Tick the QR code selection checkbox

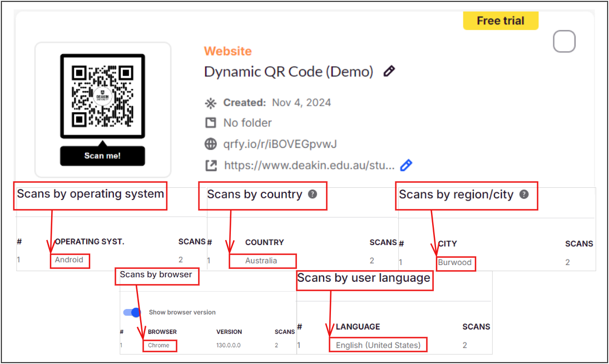[564, 42]
